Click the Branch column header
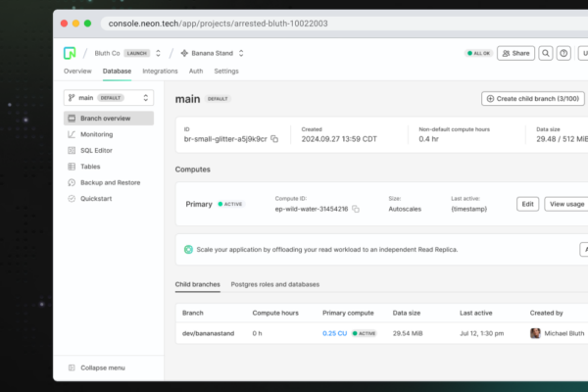The image size is (588, 392). 193,313
